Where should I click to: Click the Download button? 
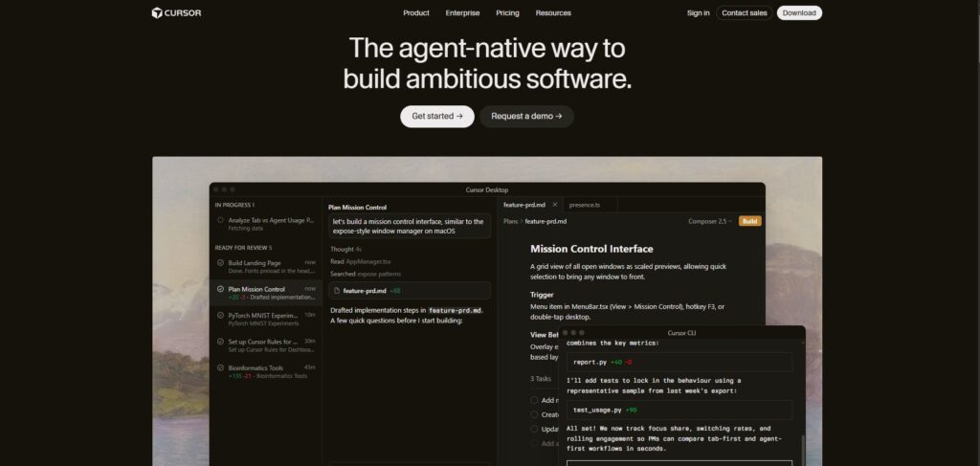[799, 12]
